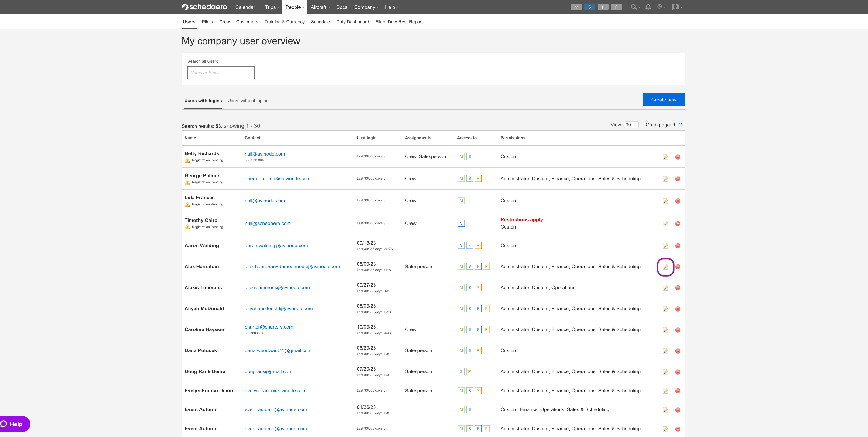Click red remove icon for Caroline Hayssen
Image resolution: width=868 pixels, height=437 pixels.
678,330
